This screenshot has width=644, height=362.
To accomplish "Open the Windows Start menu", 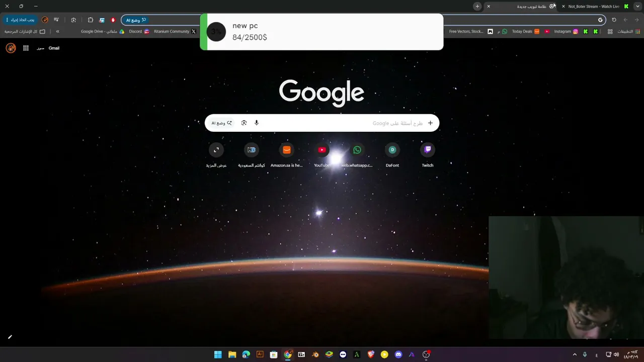I will (218, 354).
